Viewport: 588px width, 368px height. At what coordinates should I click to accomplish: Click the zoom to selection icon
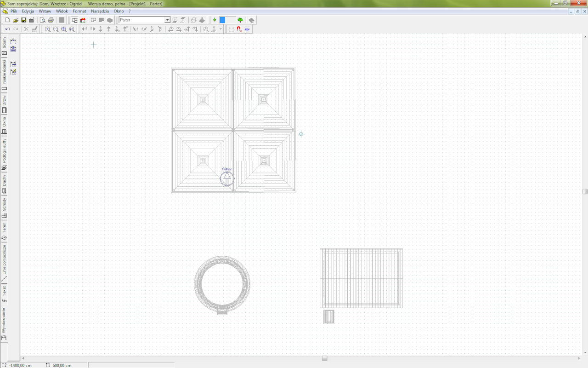(72, 29)
